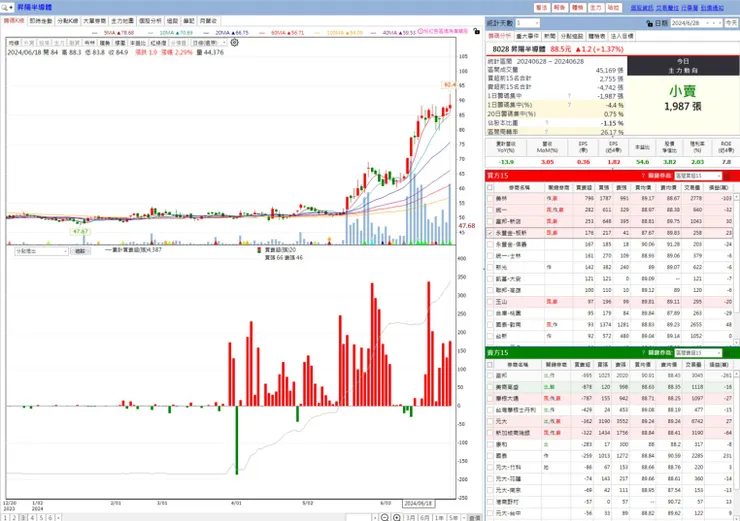Click 20MA legend color line
Screen dimensions: 740x521
(x=208, y=33)
